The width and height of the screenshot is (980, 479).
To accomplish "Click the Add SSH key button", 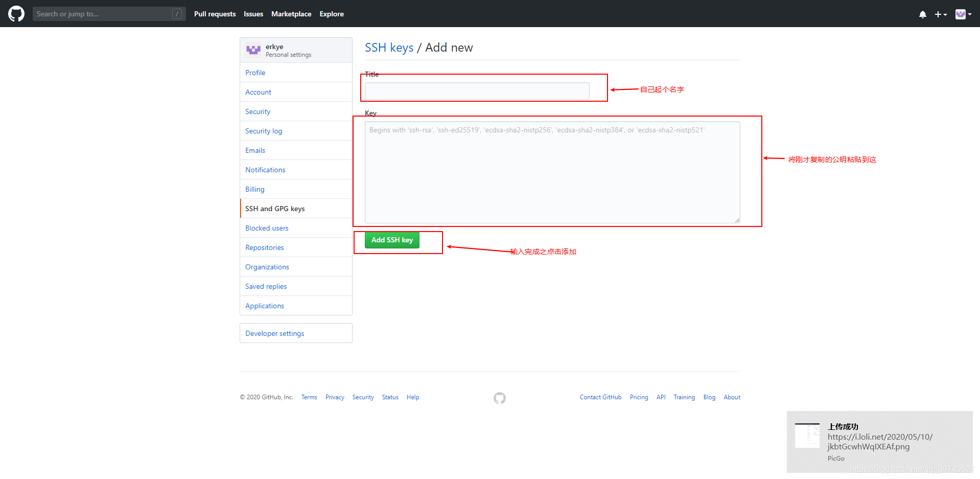I will point(392,240).
